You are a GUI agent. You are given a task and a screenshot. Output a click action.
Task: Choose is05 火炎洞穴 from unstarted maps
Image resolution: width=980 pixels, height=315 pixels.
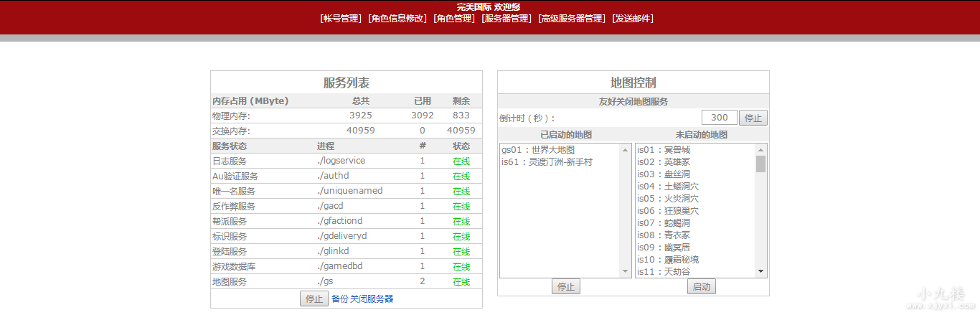(668, 199)
